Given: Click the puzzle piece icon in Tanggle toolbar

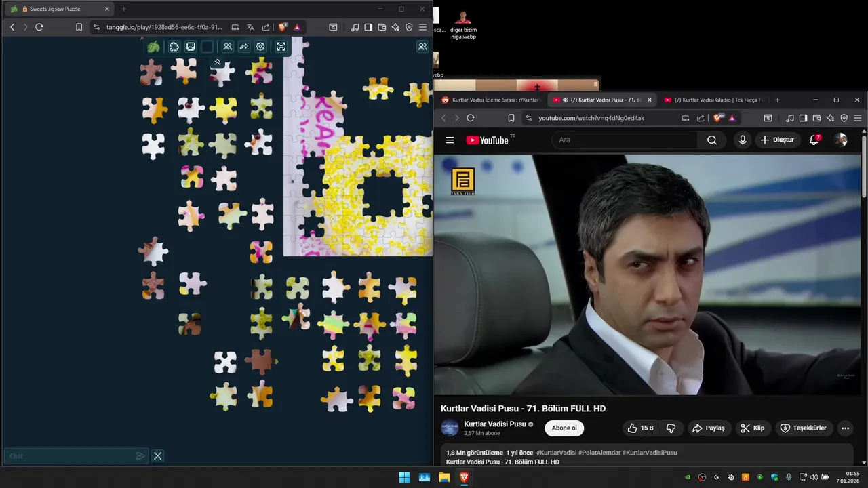Looking at the screenshot, I should pyautogui.click(x=174, y=47).
